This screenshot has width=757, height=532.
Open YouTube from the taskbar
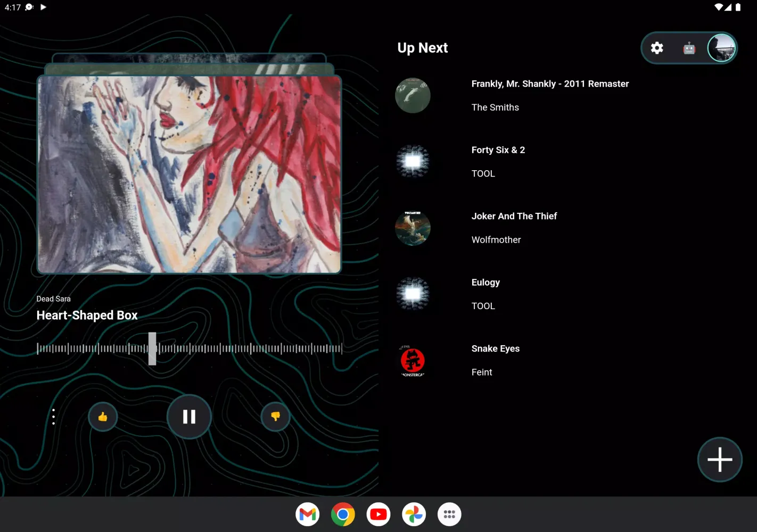(378, 514)
